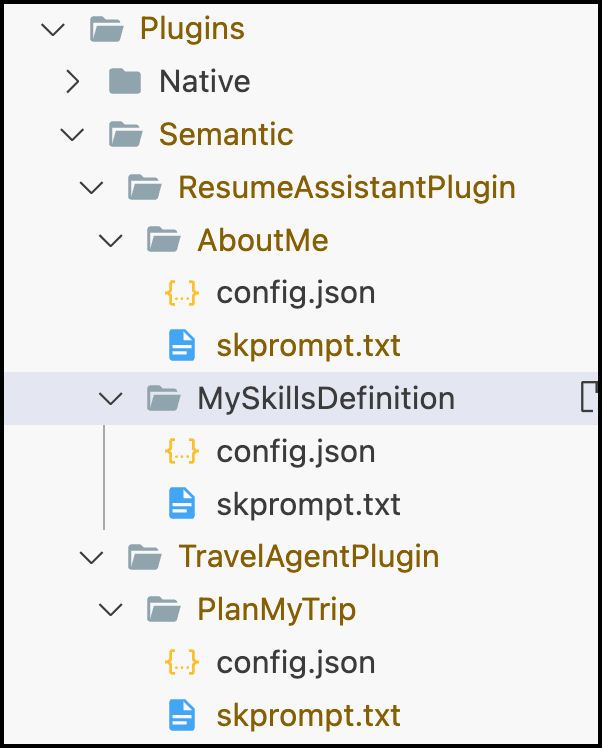Screen dimensions: 602x748
Task: Collapse the ResumeAssistantPlugin chevron
Action: [x=91, y=187]
